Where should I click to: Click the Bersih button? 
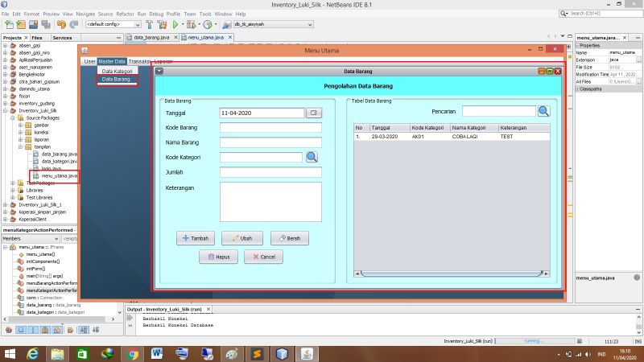(290, 238)
